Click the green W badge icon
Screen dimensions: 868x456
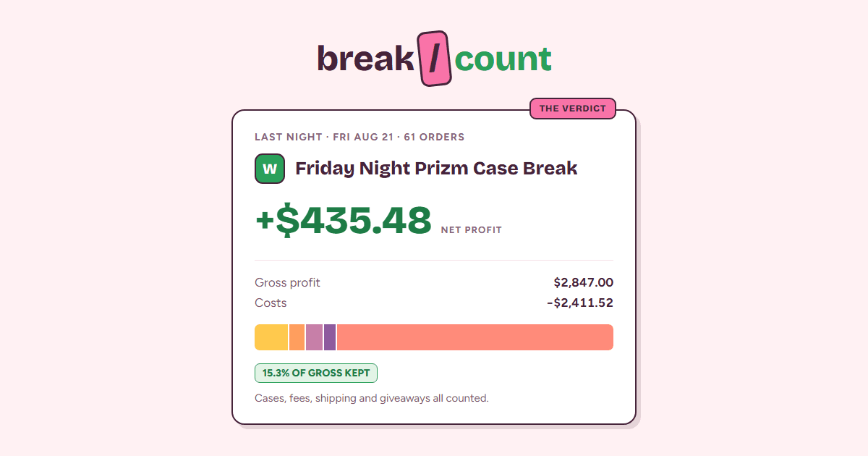[270, 169]
